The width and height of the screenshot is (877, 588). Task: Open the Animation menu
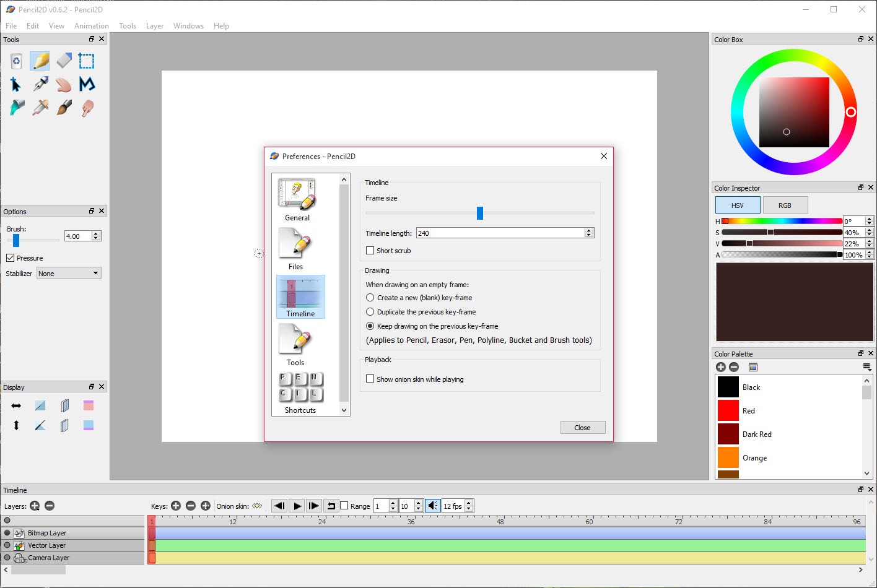(x=91, y=26)
